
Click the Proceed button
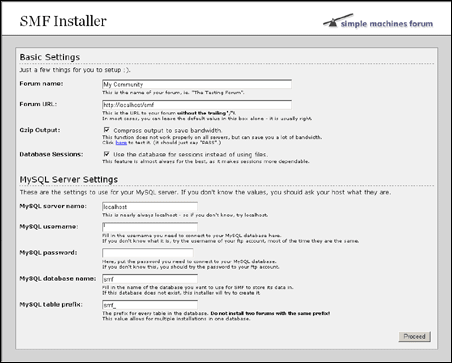coord(414,337)
